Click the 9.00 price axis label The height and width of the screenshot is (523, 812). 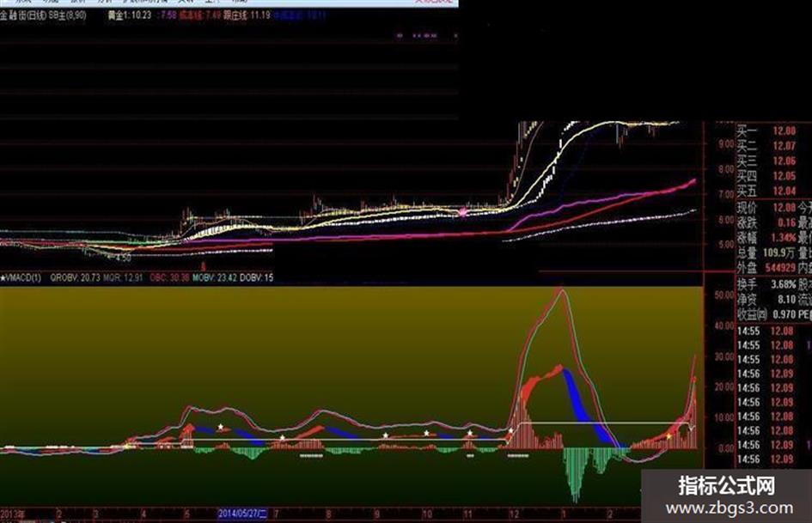tap(725, 144)
